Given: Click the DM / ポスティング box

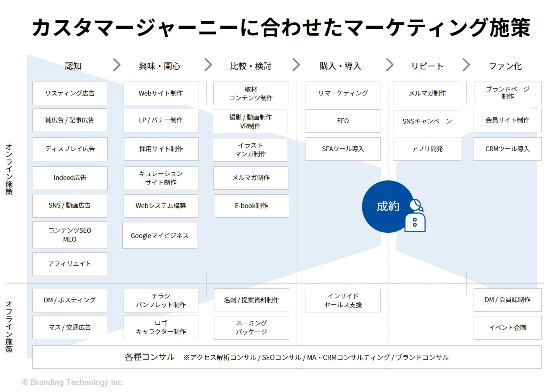Looking at the screenshot, I should 70,300.
